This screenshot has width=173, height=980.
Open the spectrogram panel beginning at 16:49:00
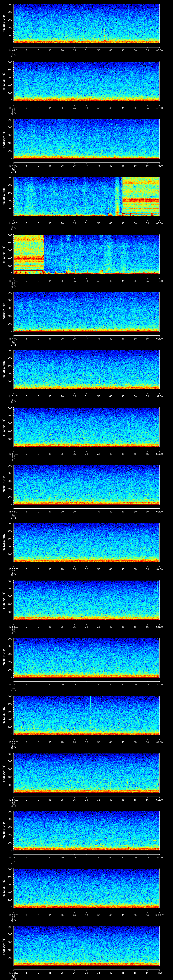pyautogui.click(x=86, y=312)
